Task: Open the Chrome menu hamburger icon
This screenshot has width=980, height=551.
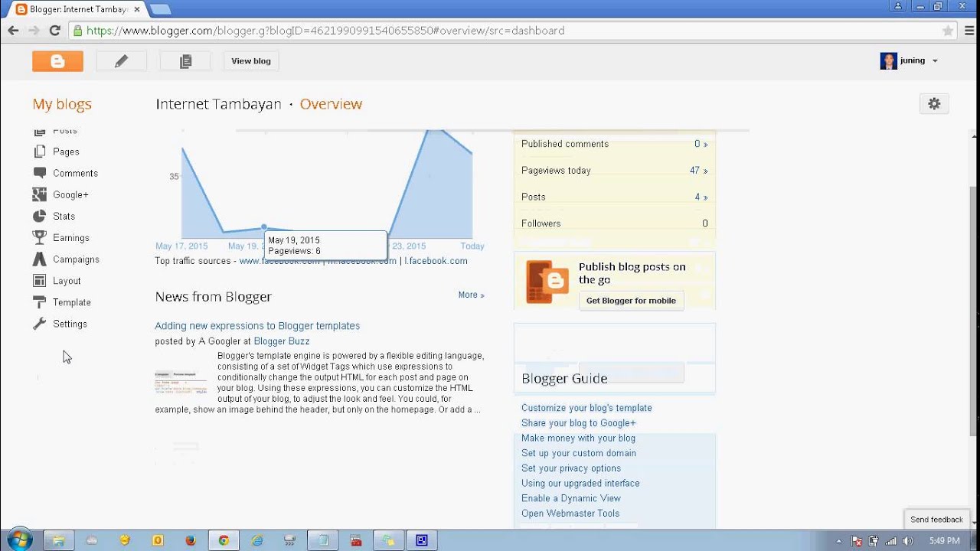Action: tap(969, 31)
